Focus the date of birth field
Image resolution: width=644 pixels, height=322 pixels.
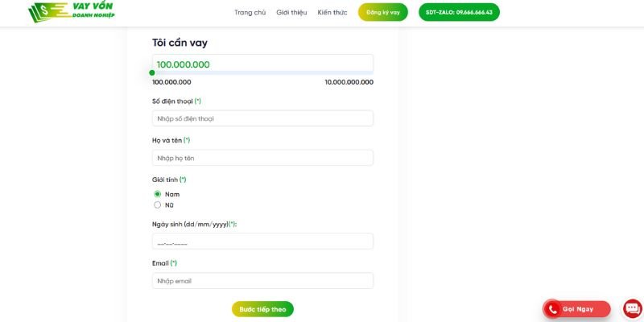[x=263, y=242]
